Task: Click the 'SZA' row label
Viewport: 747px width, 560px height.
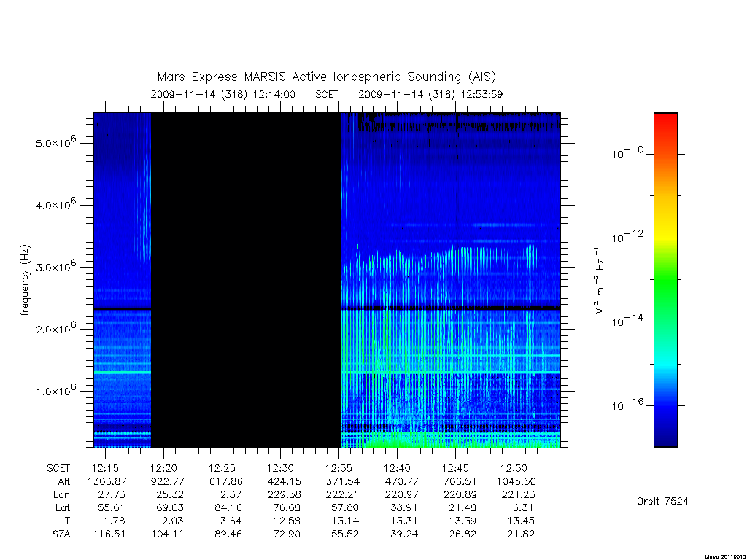Action: (x=61, y=534)
